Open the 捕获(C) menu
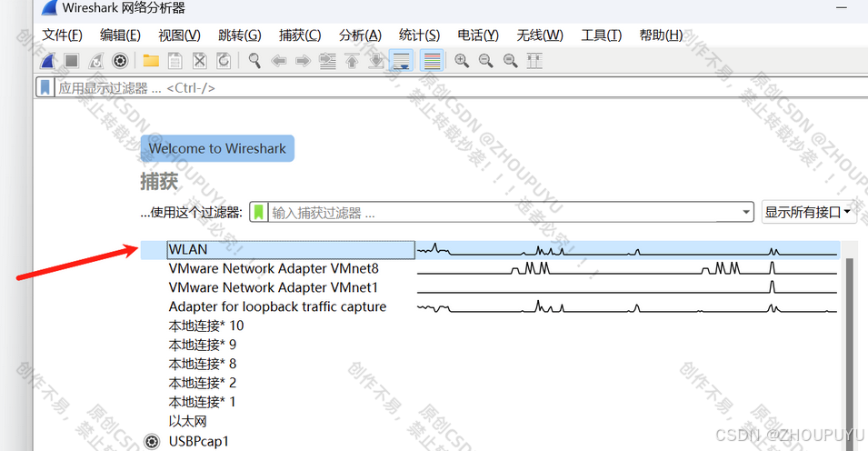Image resolution: width=868 pixels, height=451 pixels. coord(299,35)
